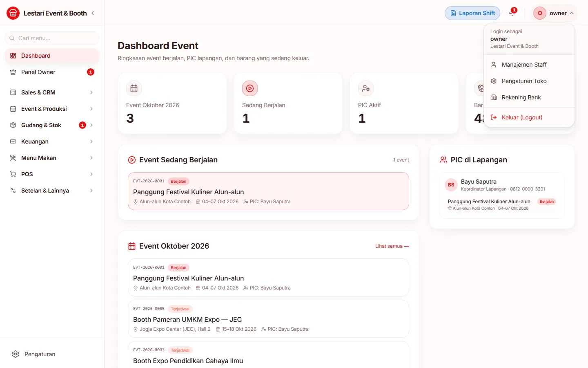This screenshot has width=588, height=368.
Task: Click the bank building icon in dropdown
Action: 494,97
